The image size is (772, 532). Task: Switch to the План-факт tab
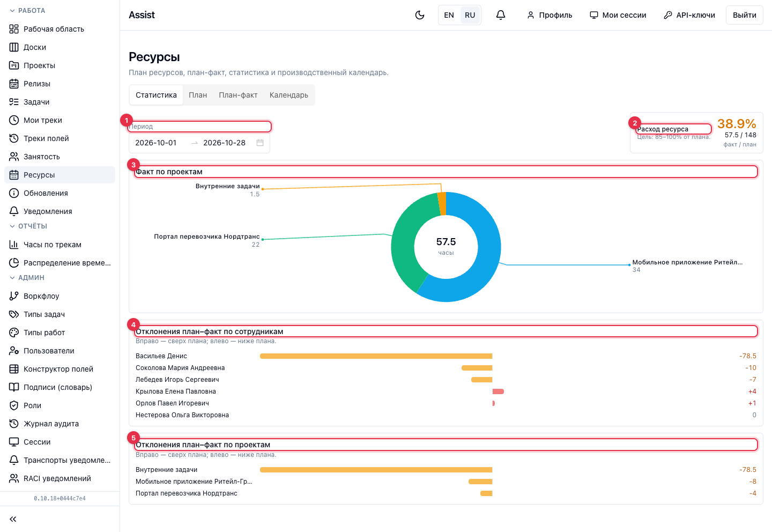pyautogui.click(x=238, y=95)
